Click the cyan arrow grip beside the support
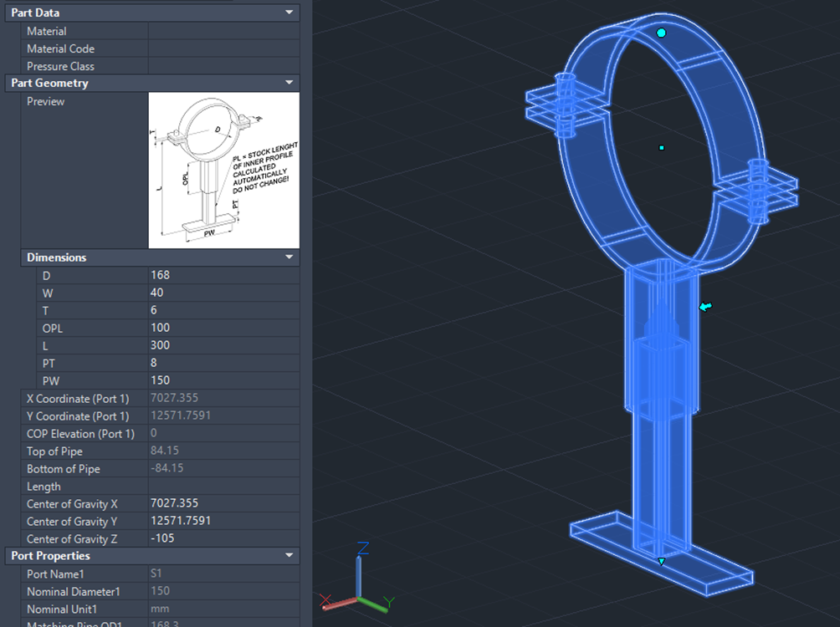Screen dimensions: 840x627 click(x=704, y=307)
